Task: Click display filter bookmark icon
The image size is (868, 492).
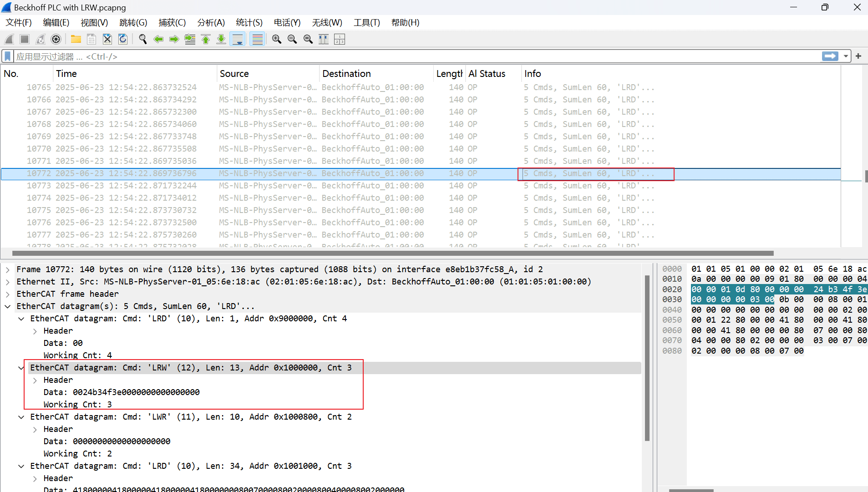Action: [7, 56]
